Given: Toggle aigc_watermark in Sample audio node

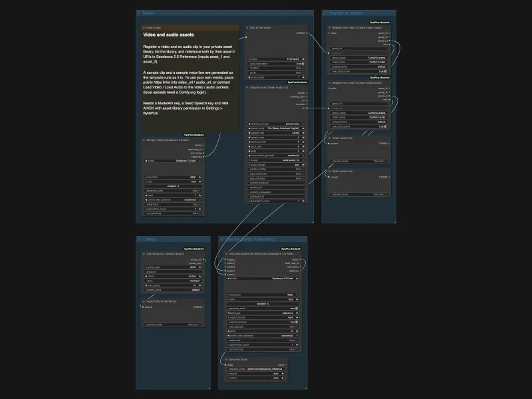Looking at the screenshot, I should 276,174.
